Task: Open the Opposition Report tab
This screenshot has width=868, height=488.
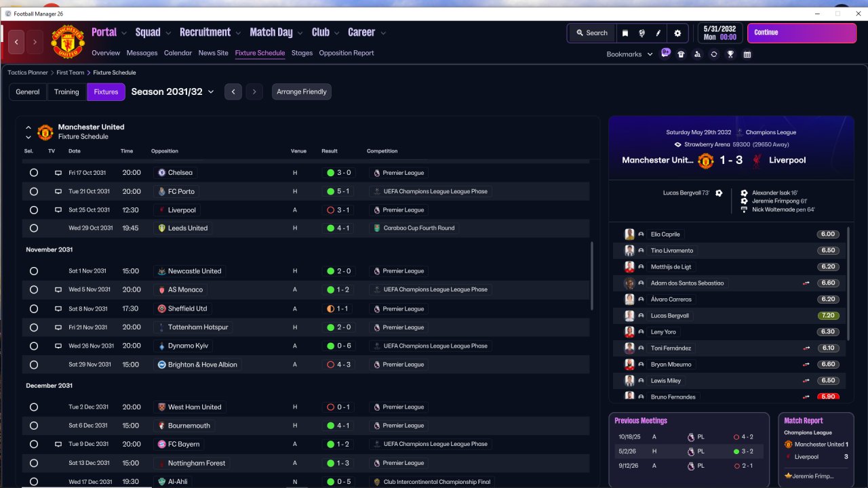Action: pos(347,53)
